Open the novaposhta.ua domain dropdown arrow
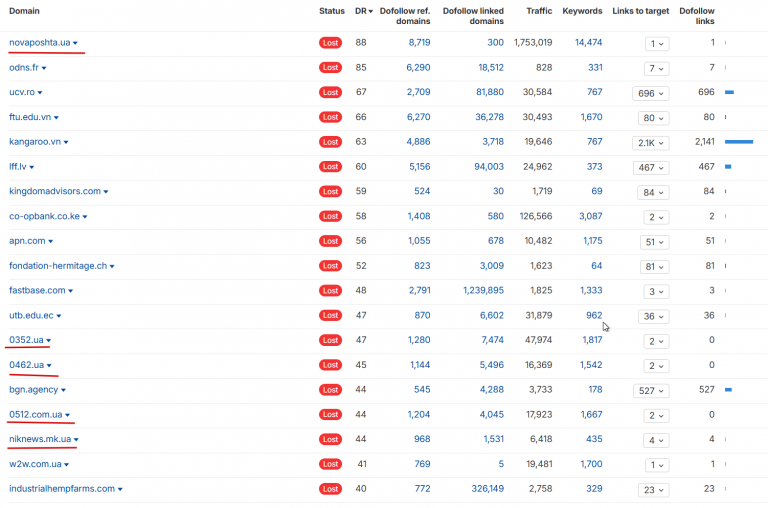 (75, 43)
